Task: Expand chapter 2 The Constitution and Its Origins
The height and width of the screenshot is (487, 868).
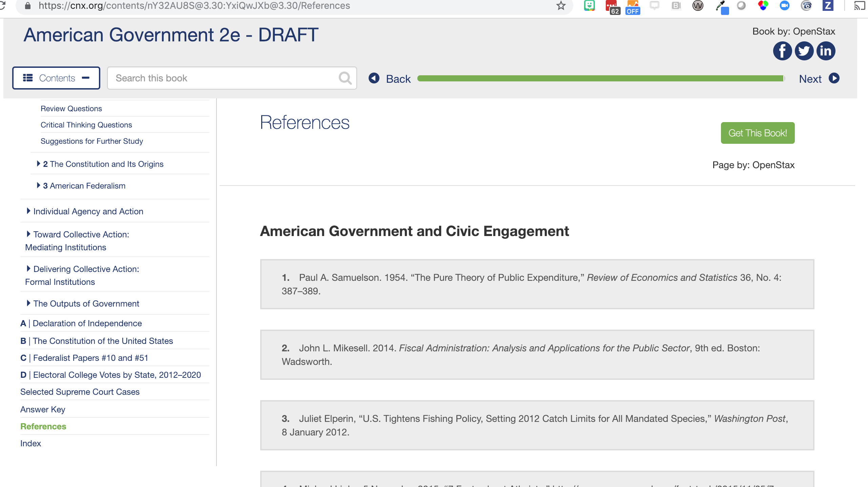Action: [x=39, y=164]
